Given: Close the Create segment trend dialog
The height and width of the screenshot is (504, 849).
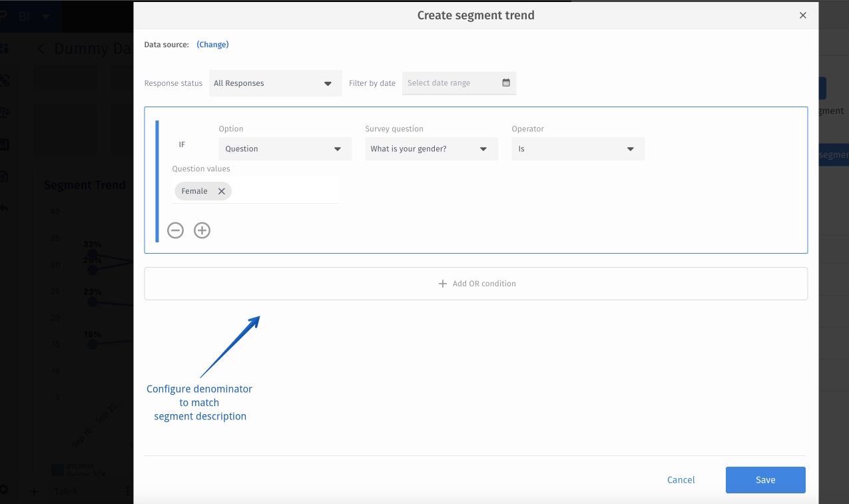Looking at the screenshot, I should (802, 15).
